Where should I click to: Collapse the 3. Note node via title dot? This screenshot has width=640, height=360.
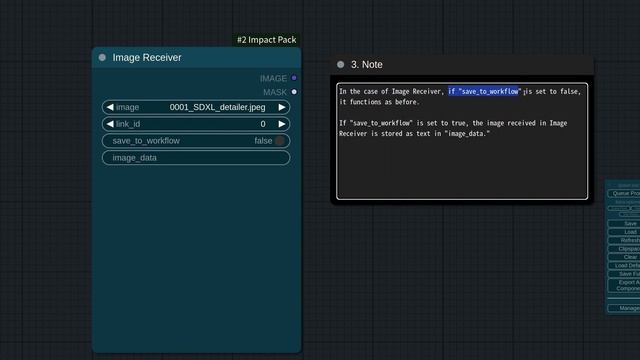[340, 64]
